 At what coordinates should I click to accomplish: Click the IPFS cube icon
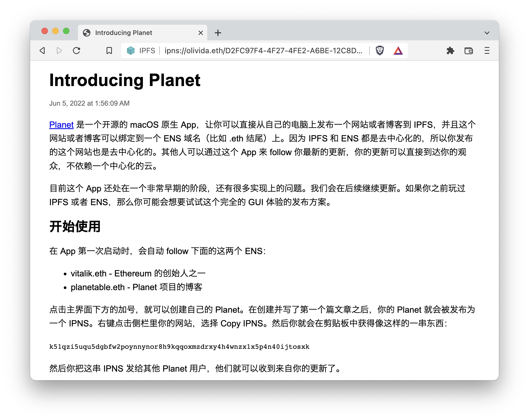pyautogui.click(x=131, y=51)
